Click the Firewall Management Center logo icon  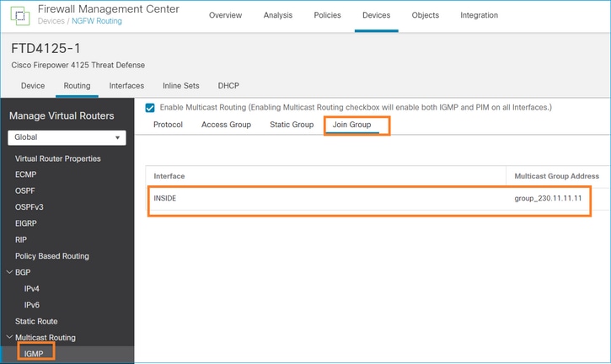click(20, 16)
